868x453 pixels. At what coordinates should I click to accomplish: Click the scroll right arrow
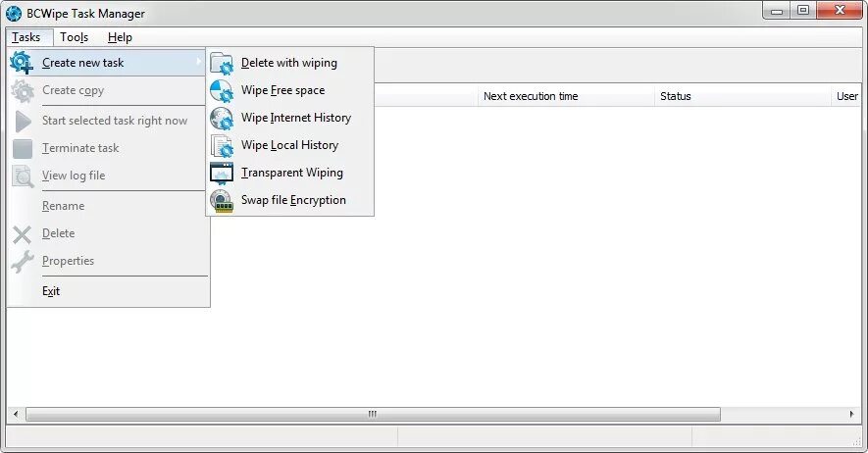(851, 414)
